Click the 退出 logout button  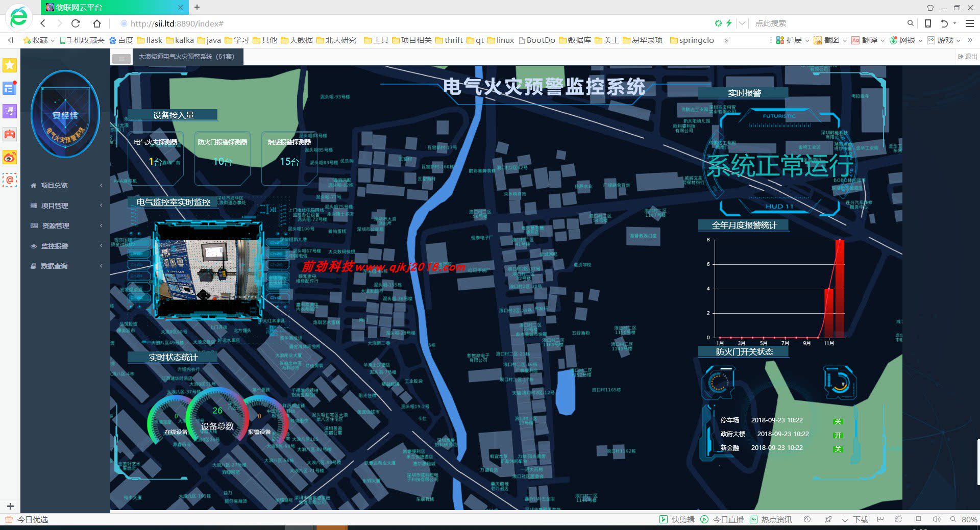(x=967, y=57)
